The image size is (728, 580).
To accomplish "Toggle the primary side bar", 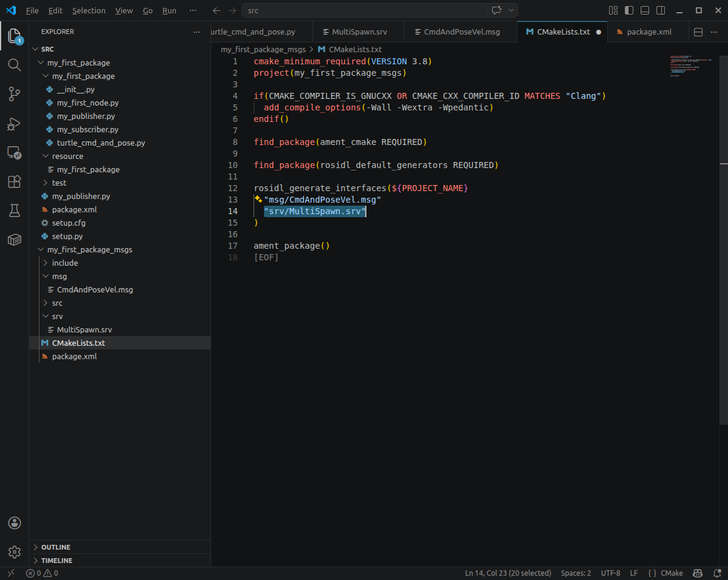I will (x=629, y=10).
